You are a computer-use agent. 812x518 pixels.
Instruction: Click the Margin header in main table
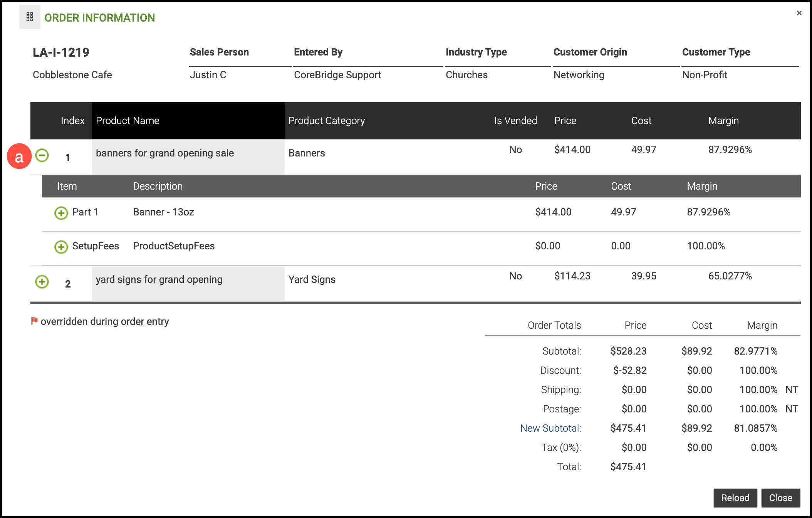pyautogui.click(x=723, y=121)
